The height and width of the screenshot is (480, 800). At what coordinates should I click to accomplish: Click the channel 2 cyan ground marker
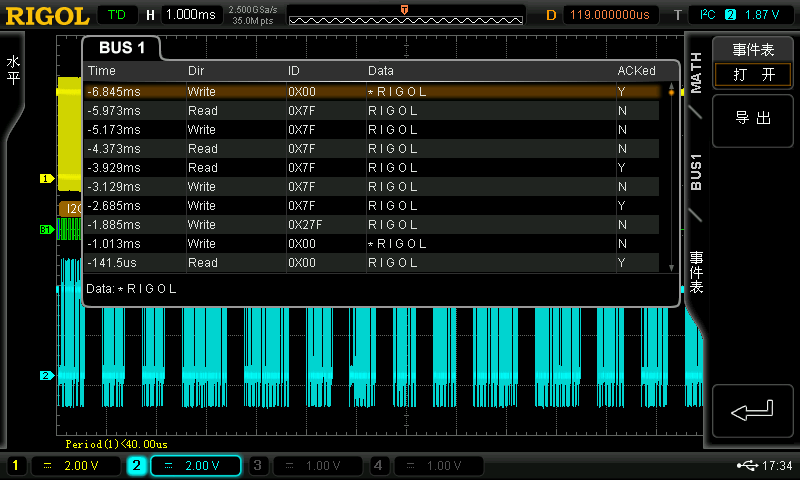46,375
